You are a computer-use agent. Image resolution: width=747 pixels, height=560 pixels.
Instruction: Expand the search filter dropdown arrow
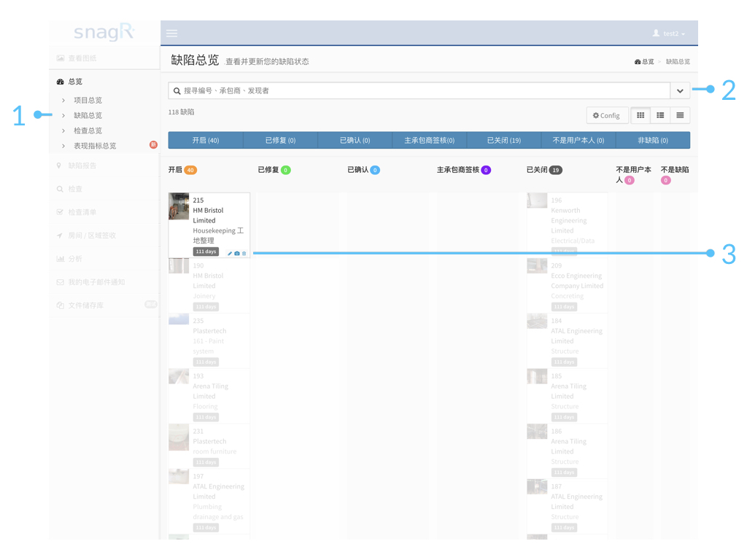[680, 90]
